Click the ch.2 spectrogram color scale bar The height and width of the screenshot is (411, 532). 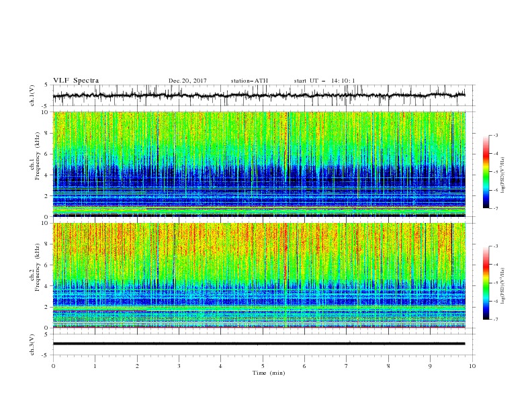tap(486, 283)
